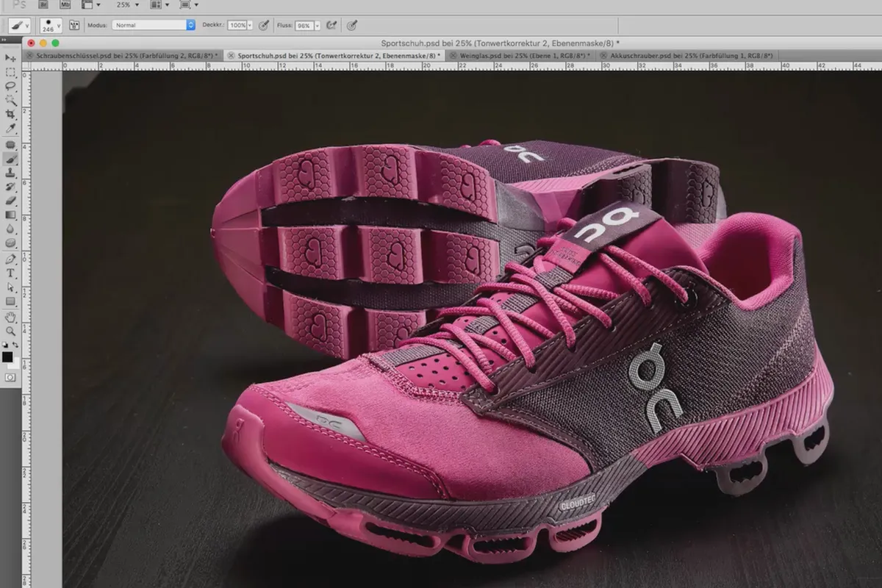Select the Healing Brush tool
This screenshot has height=588, width=882.
(10, 145)
